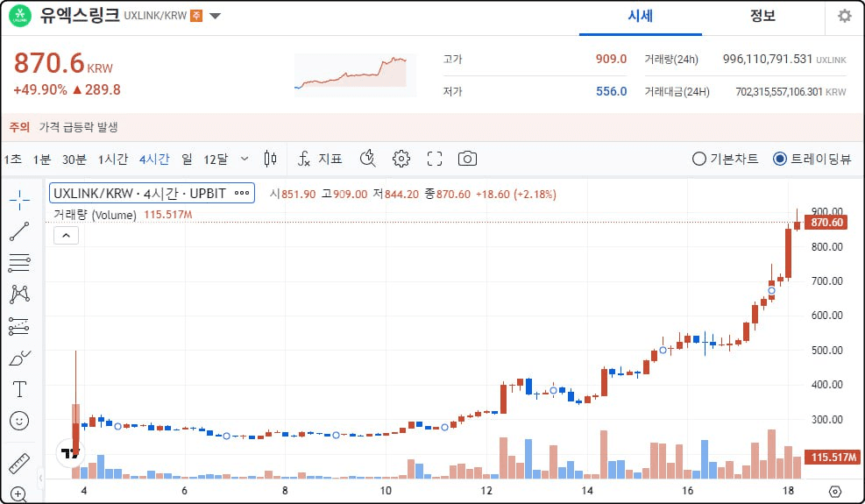The height and width of the screenshot is (504, 865).
Task: Collapse the drawing toolbar side handle
Action: click(40, 478)
